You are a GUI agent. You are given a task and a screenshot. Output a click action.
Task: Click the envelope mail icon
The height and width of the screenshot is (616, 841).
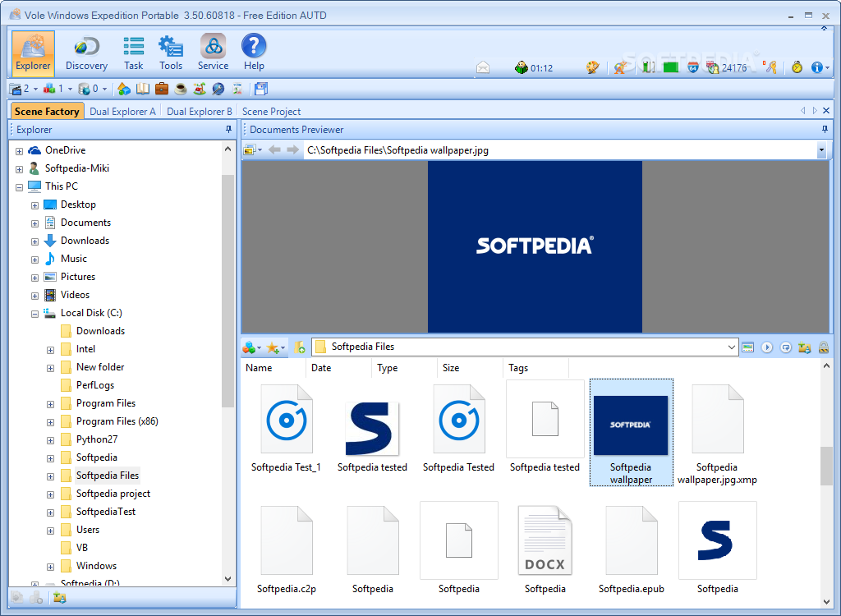(x=483, y=67)
